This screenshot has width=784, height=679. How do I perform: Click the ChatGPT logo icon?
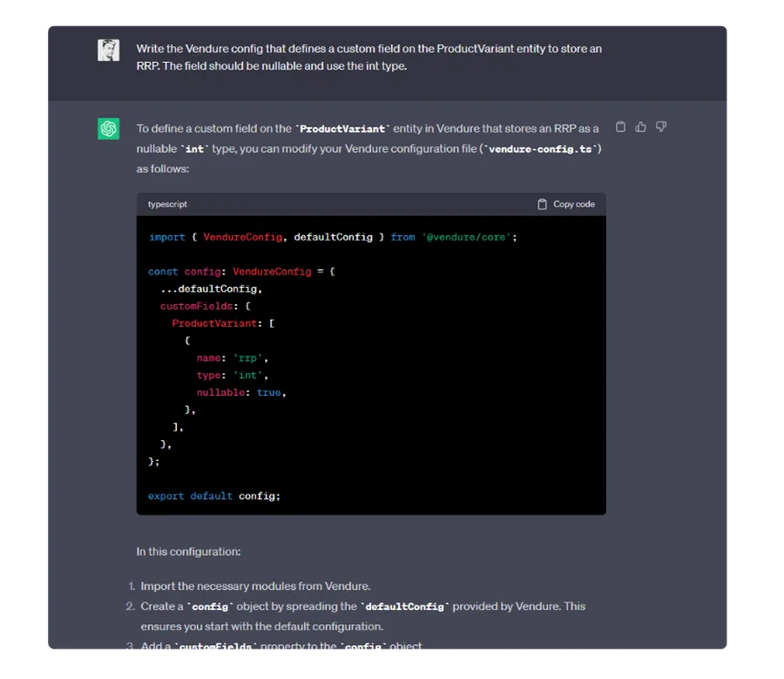click(108, 129)
